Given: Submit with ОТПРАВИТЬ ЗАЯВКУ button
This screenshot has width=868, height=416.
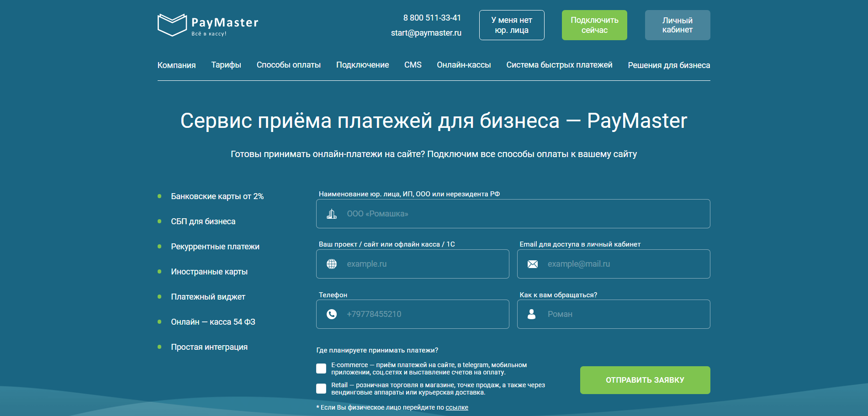Looking at the screenshot, I should pyautogui.click(x=645, y=380).
